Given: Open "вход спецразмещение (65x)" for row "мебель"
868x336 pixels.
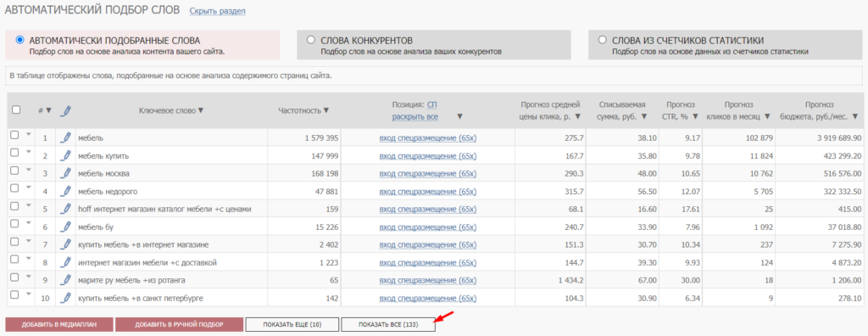Looking at the screenshot, I should coord(428,138).
